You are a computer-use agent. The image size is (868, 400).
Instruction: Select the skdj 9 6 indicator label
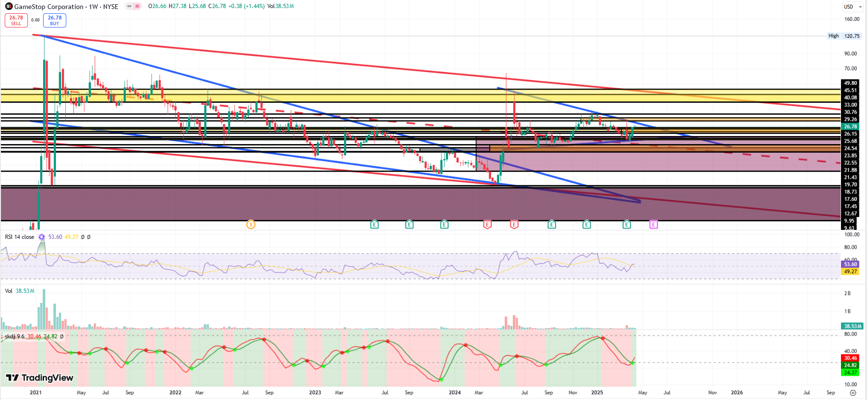[14, 336]
